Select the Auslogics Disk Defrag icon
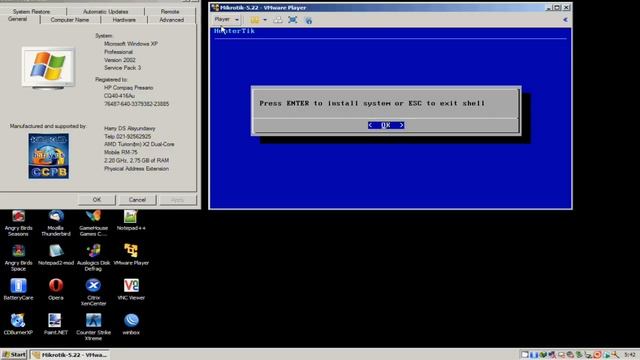 pos(93,258)
